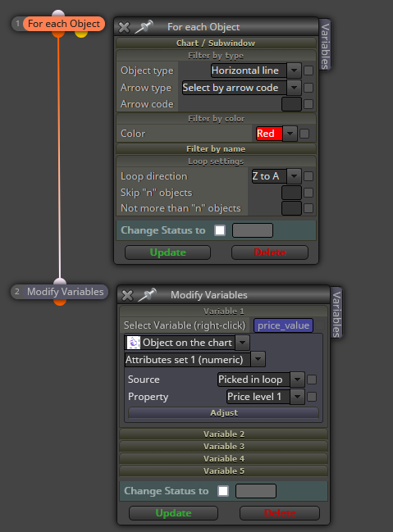Image resolution: width=393 pixels, height=532 pixels.
Task: Expand the Chart / Subwindow section
Action: (x=216, y=43)
